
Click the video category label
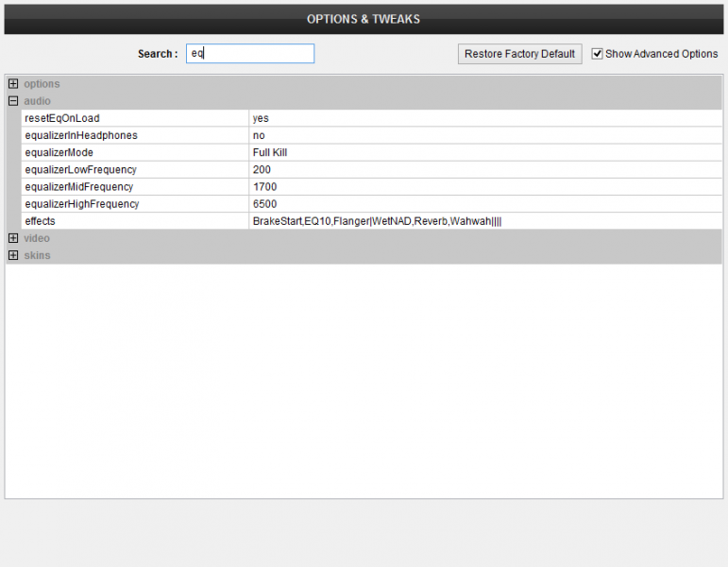tap(37, 238)
